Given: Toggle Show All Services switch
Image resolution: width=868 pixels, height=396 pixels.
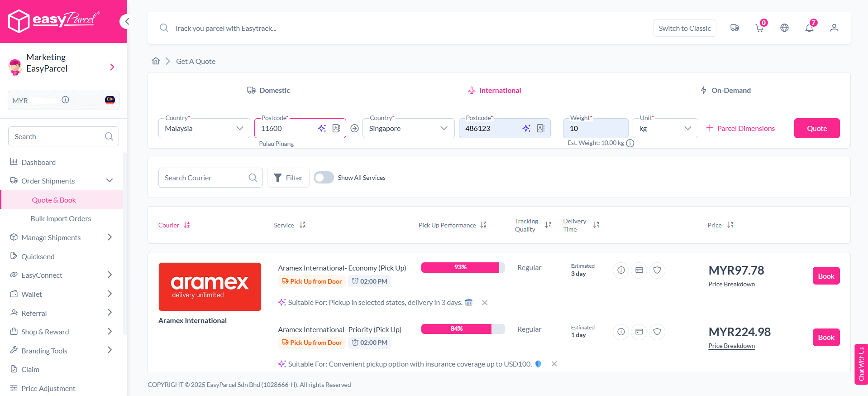Looking at the screenshot, I should point(324,178).
